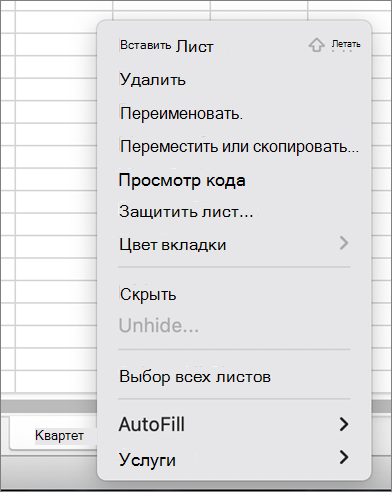Click the Shift arrow shortcut icon
The height and width of the screenshot is (492, 392).
[316, 45]
